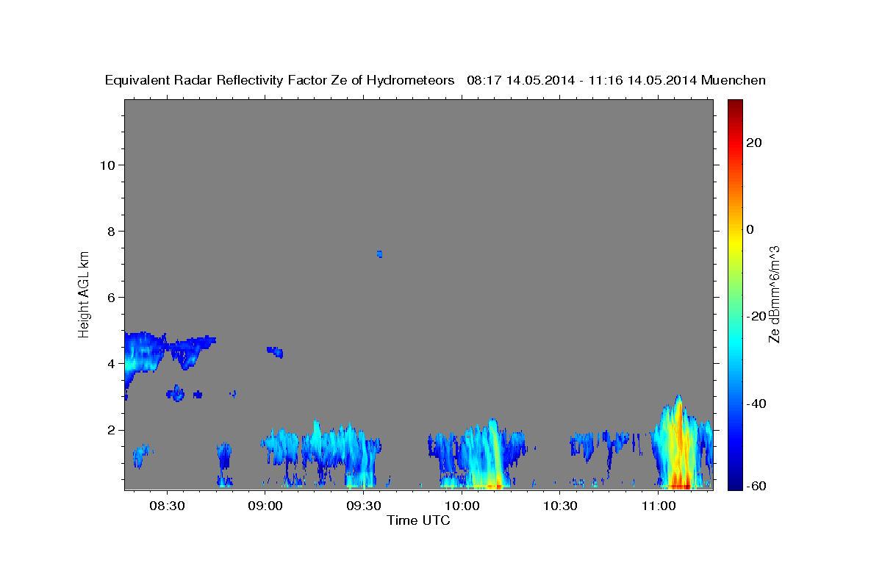Click the height tick label 6
Screen dimensions: 882x588
tap(110, 297)
